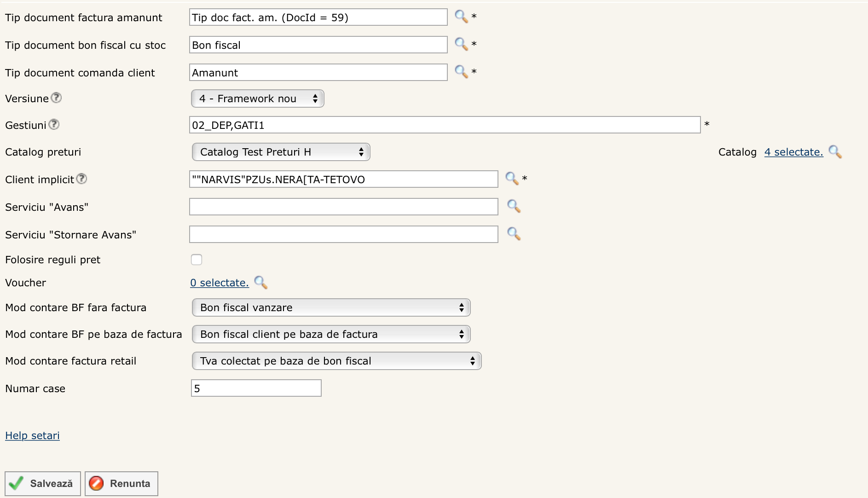Image resolution: width=868 pixels, height=498 pixels.
Task: Open lookup for Tip document bon fiscal
Action: (461, 44)
